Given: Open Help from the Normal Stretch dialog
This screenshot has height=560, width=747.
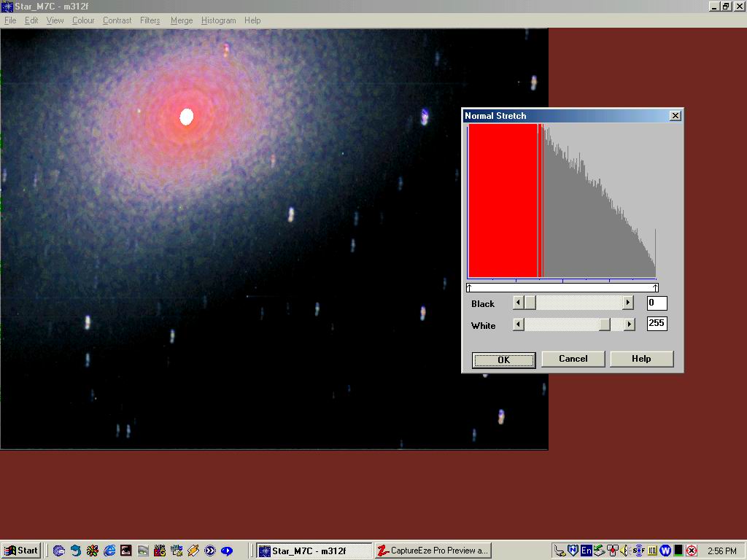Looking at the screenshot, I should tap(641, 359).
